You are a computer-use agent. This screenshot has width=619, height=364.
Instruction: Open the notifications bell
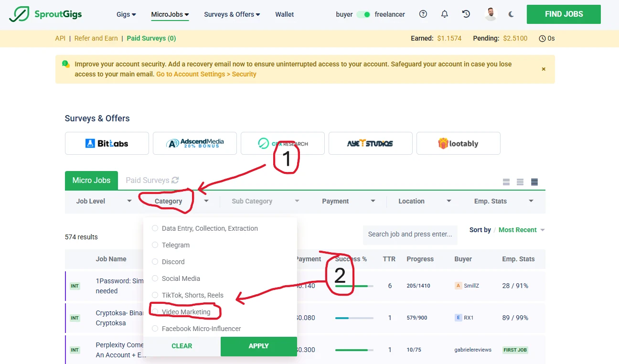pos(445,14)
